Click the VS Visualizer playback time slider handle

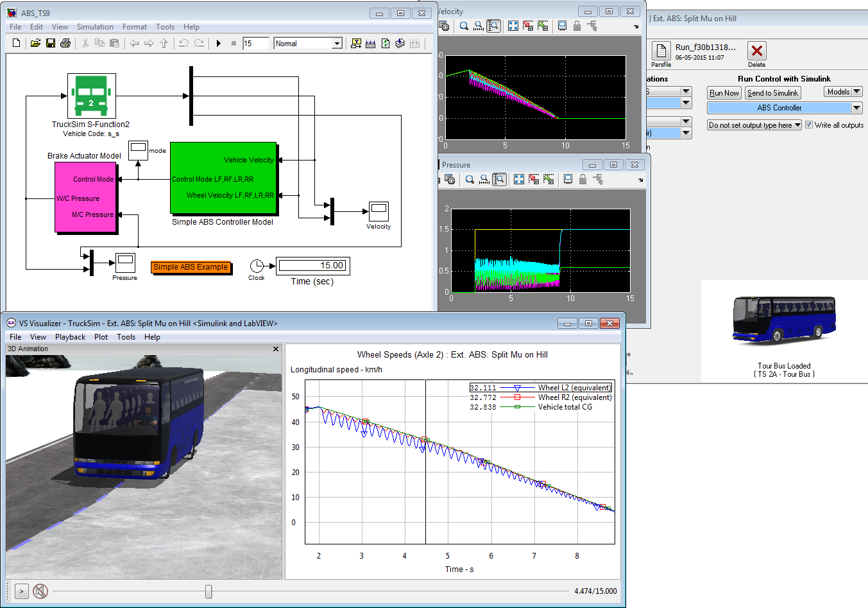208,591
